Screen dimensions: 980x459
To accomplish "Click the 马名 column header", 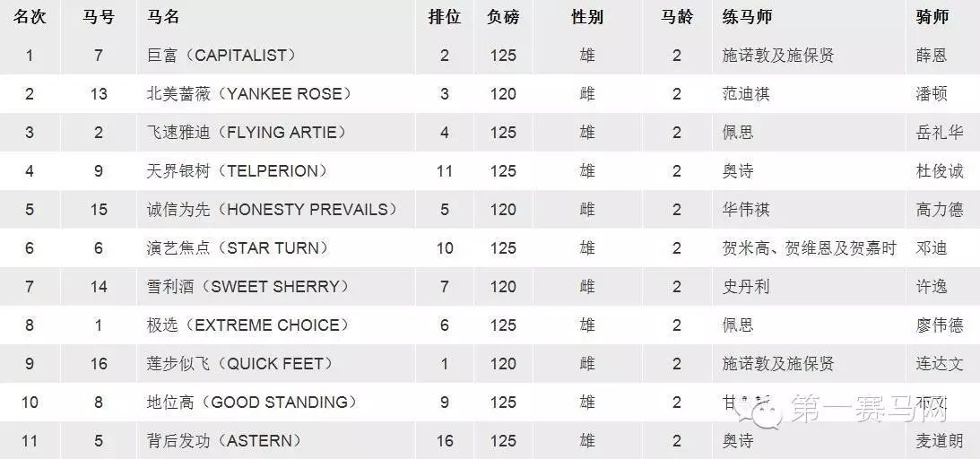I will pos(163,17).
